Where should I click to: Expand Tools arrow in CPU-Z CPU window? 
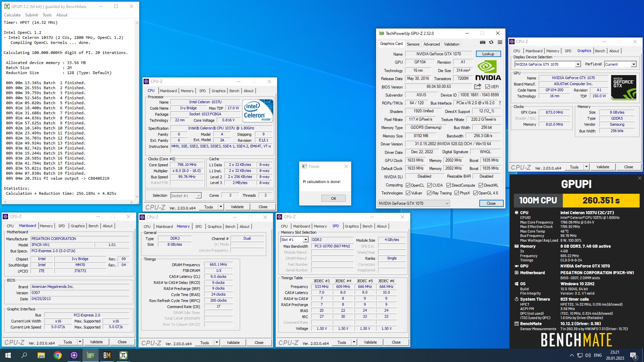pyautogui.click(x=221, y=207)
